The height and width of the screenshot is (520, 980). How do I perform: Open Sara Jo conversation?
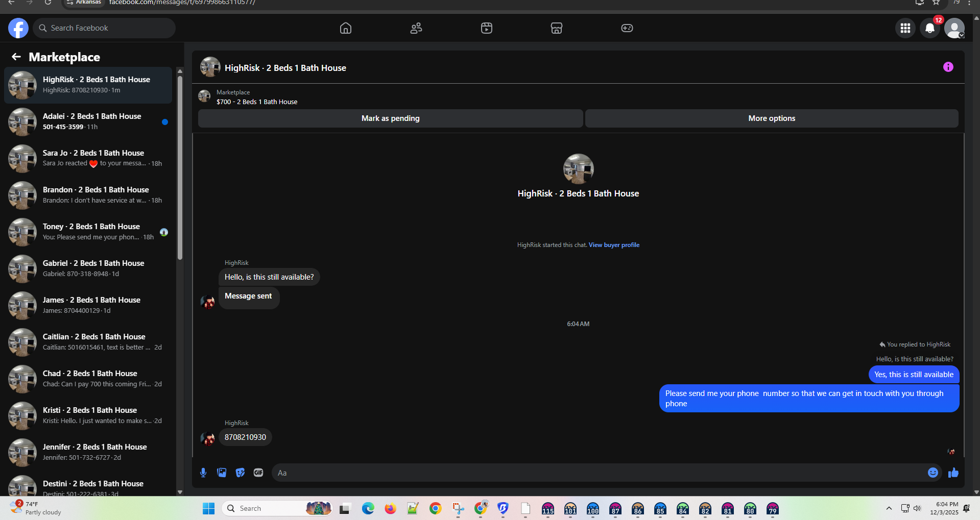pyautogui.click(x=88, y=159)
